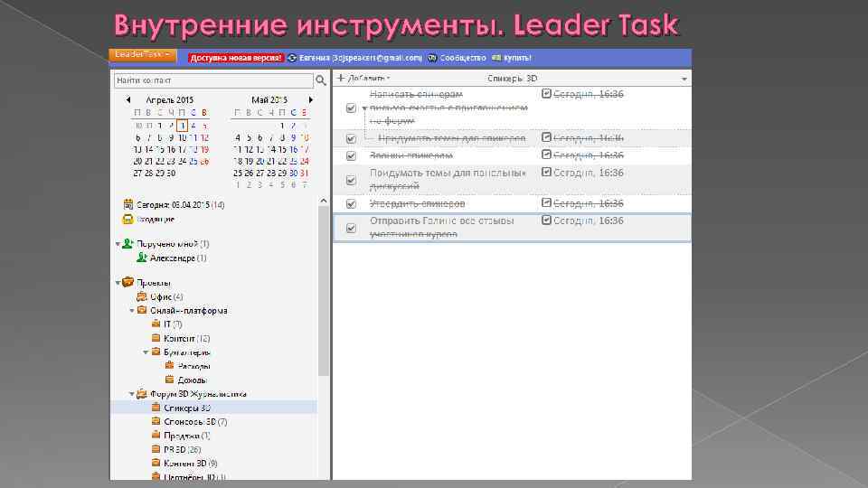Click the Найти контакт search field
Screen dimensions: 868x488
[213, 80]
